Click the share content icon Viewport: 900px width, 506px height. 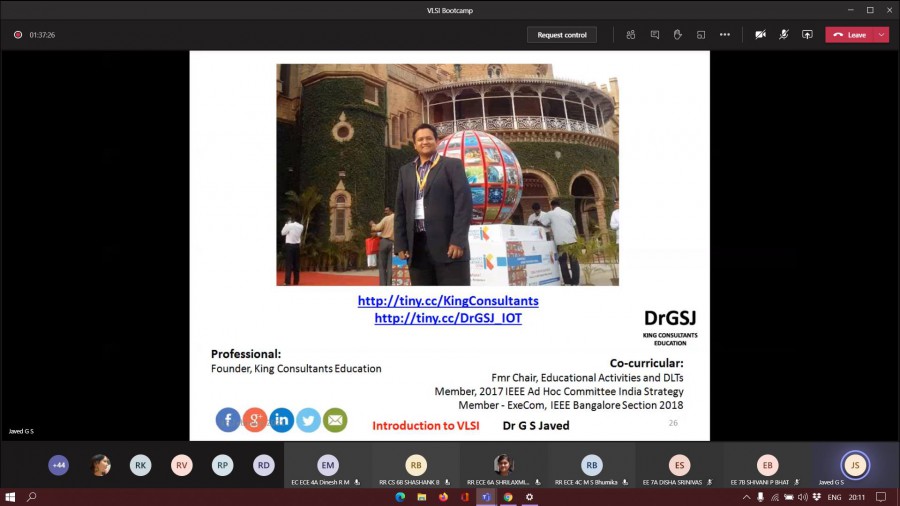click(807, 34)
